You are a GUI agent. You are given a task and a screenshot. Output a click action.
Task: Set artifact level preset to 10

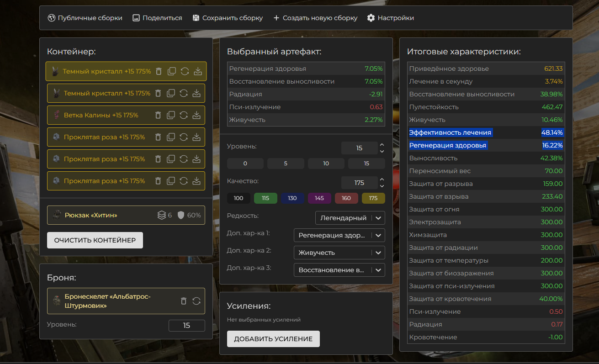coord(326,164)
